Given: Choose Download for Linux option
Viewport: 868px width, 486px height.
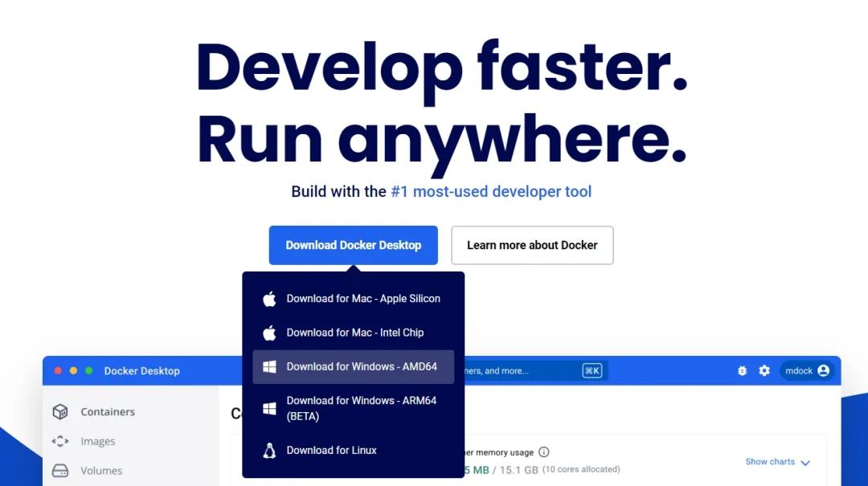Looking at the screenshot, I should [353, 451].
